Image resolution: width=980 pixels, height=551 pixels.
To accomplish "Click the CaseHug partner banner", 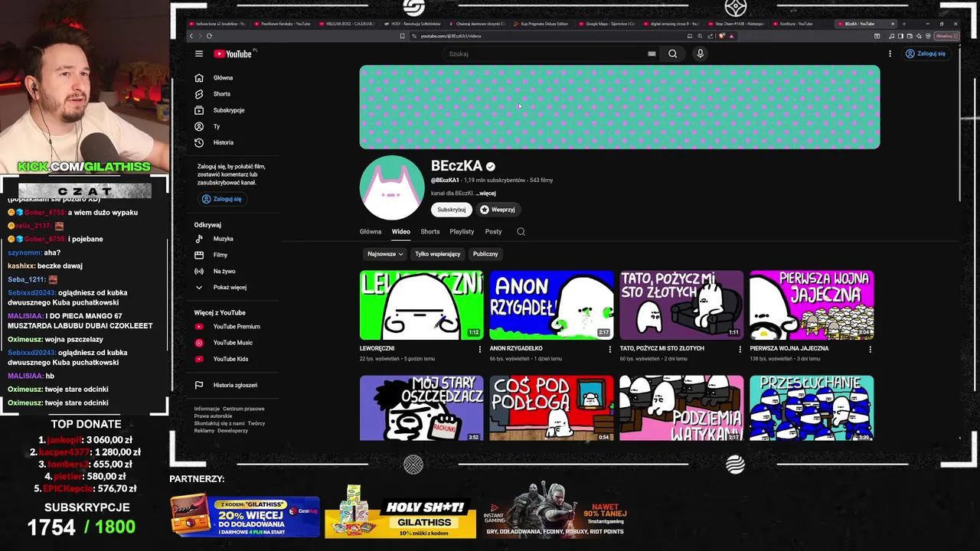I will (245, 515).
